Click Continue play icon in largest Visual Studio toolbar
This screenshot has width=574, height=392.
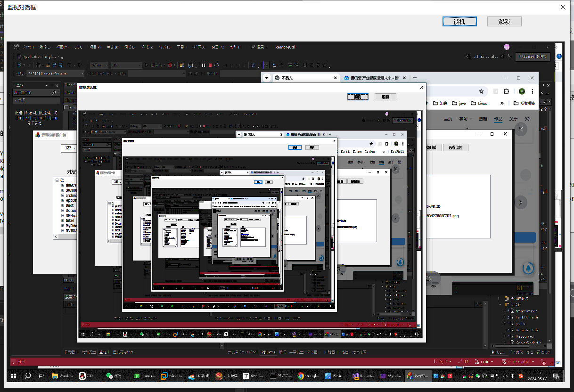147,65
